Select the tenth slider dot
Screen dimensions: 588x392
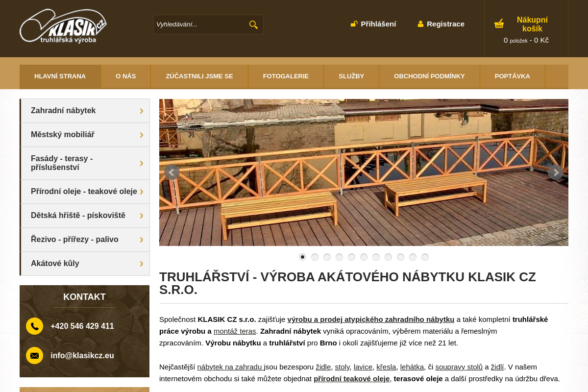point(413,257)
